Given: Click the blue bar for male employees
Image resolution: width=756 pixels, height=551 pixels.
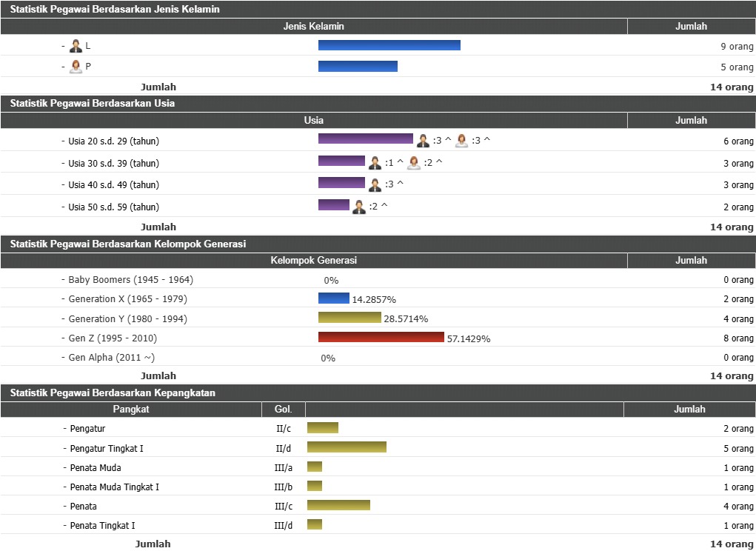Looking at the screenshot, I should click(x=389, y=45).
